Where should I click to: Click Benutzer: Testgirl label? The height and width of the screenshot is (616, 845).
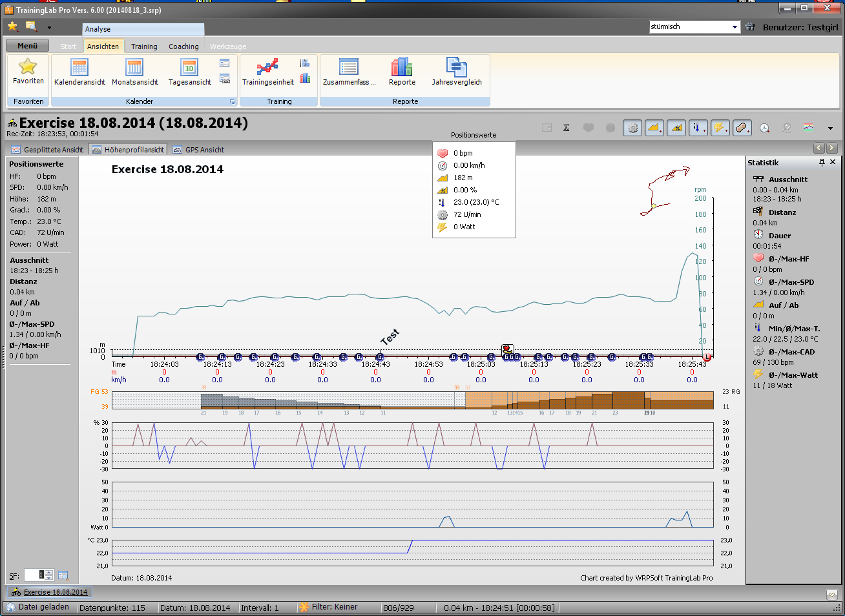[x=800, y=27]
